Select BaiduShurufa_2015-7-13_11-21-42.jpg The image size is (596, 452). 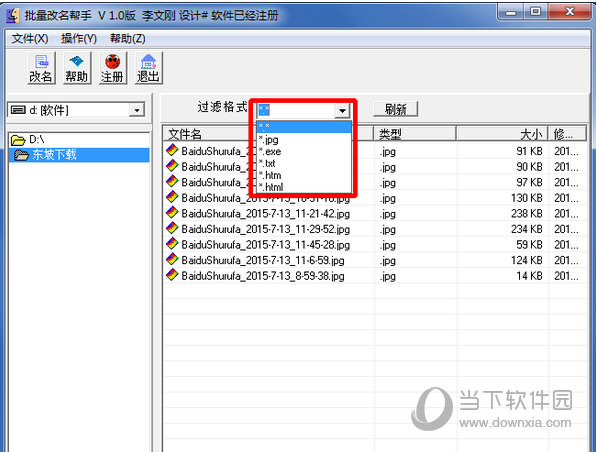tap(266, 214)
